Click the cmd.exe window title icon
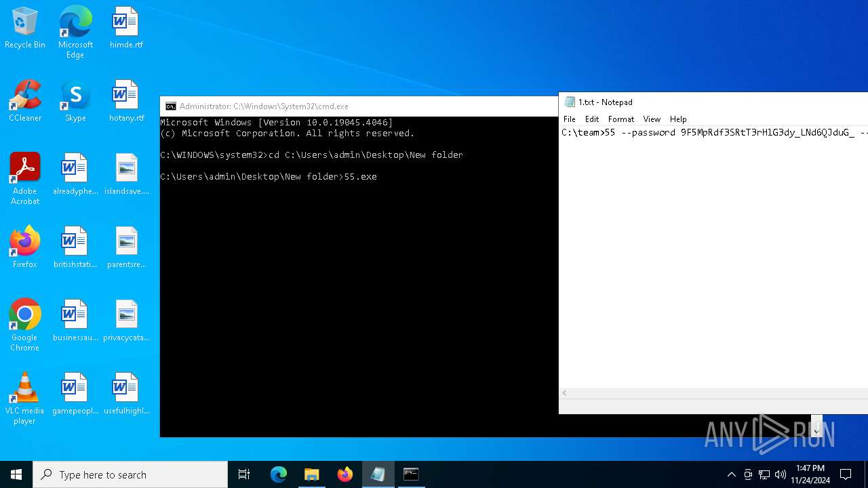 point(171,106)
